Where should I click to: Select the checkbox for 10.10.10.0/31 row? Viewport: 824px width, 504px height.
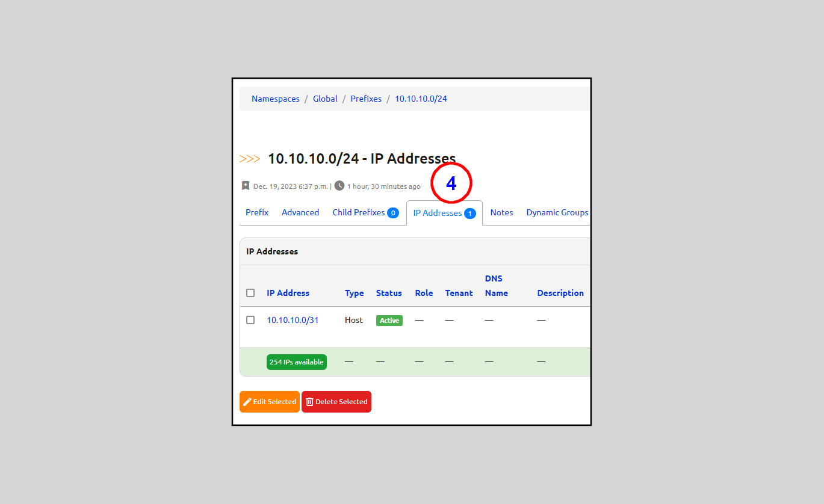(250, 320)
